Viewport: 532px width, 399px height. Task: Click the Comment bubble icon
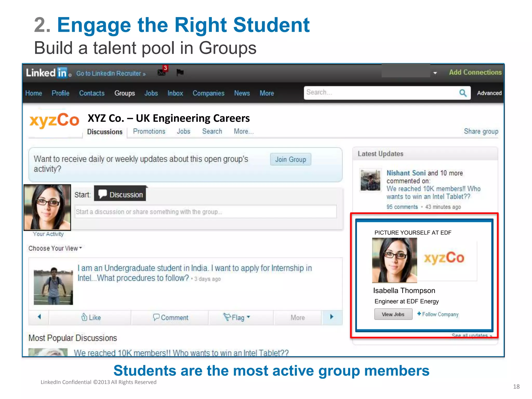pos(156,317)
